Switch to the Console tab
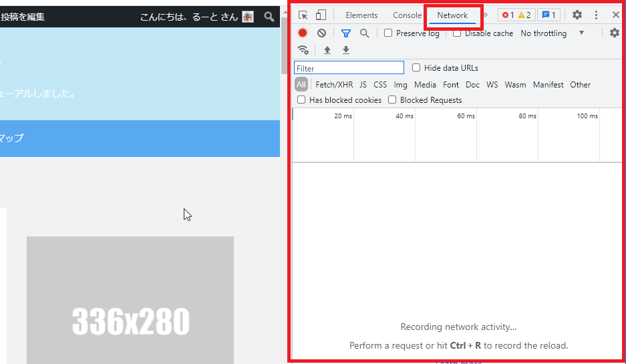Image resolution: width=626 pixels, height=364 pixels. click(407, 15)
